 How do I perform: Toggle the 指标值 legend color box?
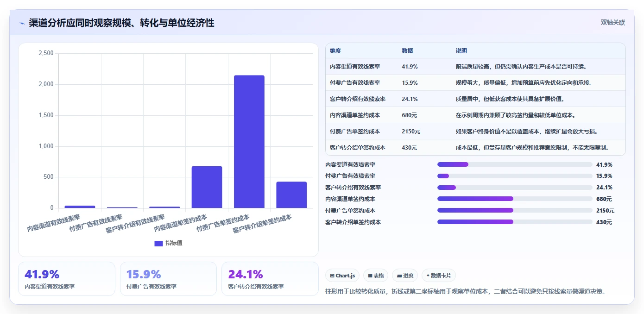[x=158, y=243]
